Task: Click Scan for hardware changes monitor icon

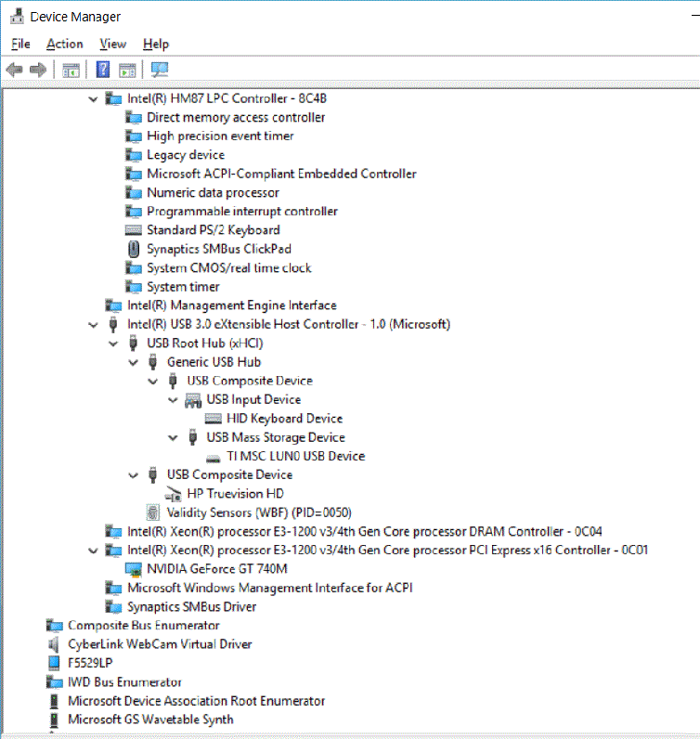Action: [x=160, y=70]
